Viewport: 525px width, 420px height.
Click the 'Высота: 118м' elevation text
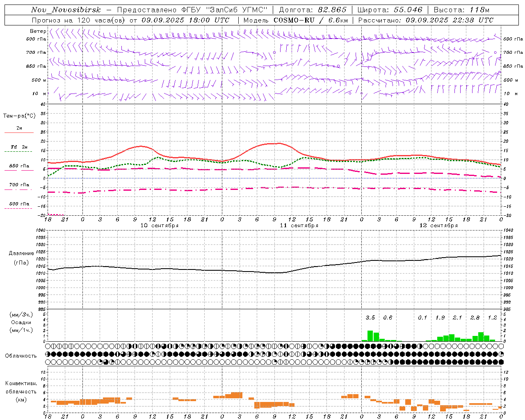461,10
